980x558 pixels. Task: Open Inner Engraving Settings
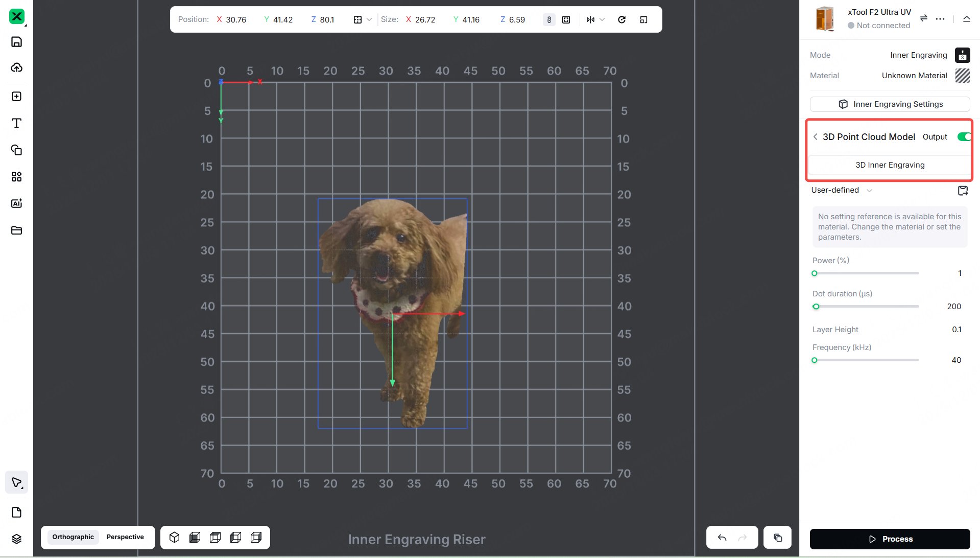pyautogui.click(x=890, y=104)
